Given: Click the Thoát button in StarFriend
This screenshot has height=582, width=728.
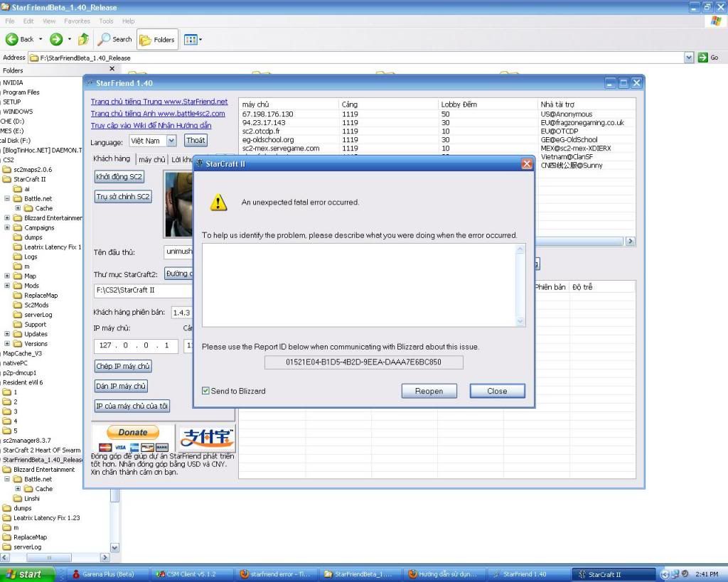Looking at the screenshot, I should click(196, 140).
